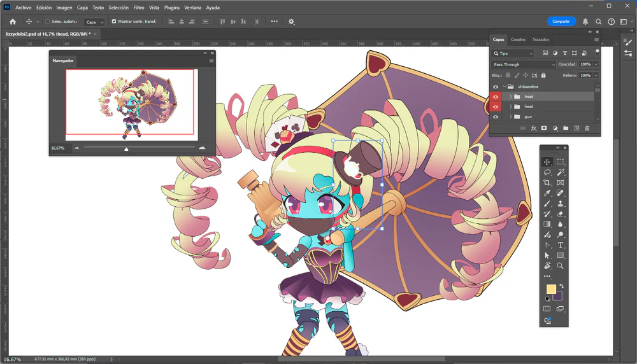Open the Opacidad dropdown arrow
The image size is (637, 364).
pyautogui.click(x=596, y=64)
